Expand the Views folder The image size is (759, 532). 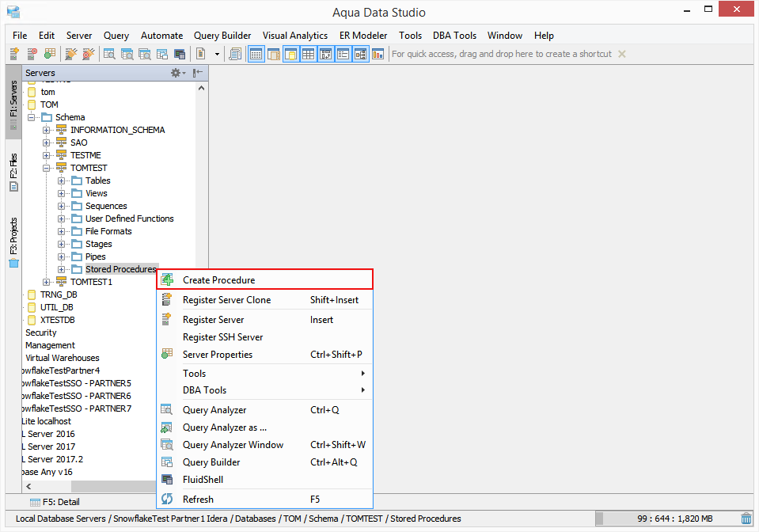tap(62, 193)
